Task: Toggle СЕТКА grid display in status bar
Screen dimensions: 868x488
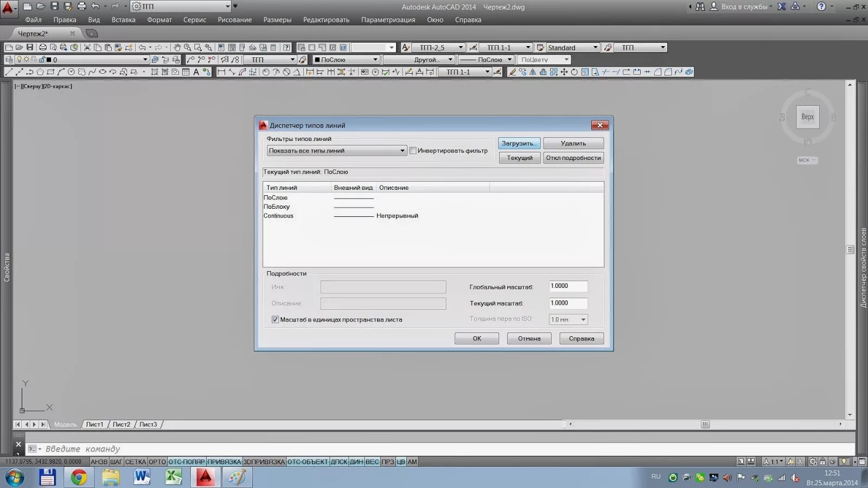Action: (136, 462)
